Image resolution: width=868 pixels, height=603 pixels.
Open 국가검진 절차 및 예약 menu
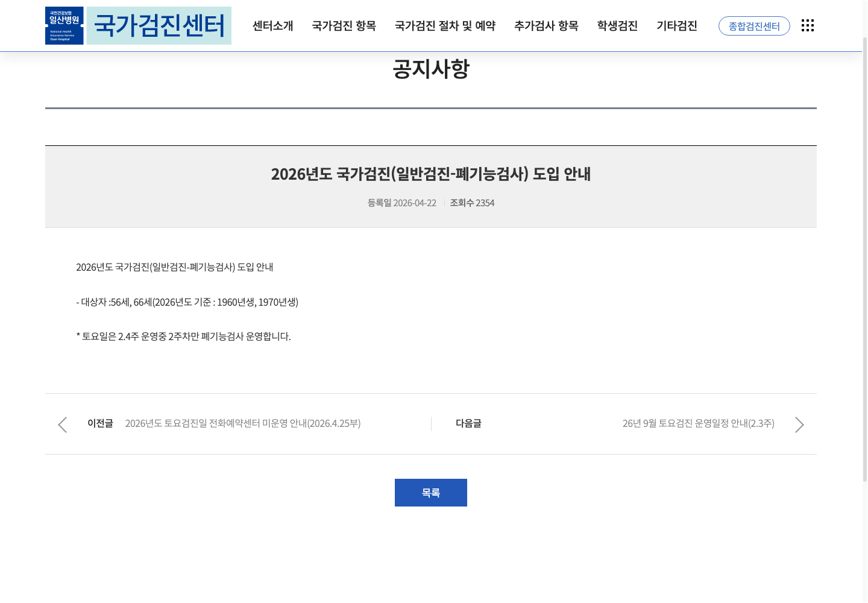(x=445, y=26)
